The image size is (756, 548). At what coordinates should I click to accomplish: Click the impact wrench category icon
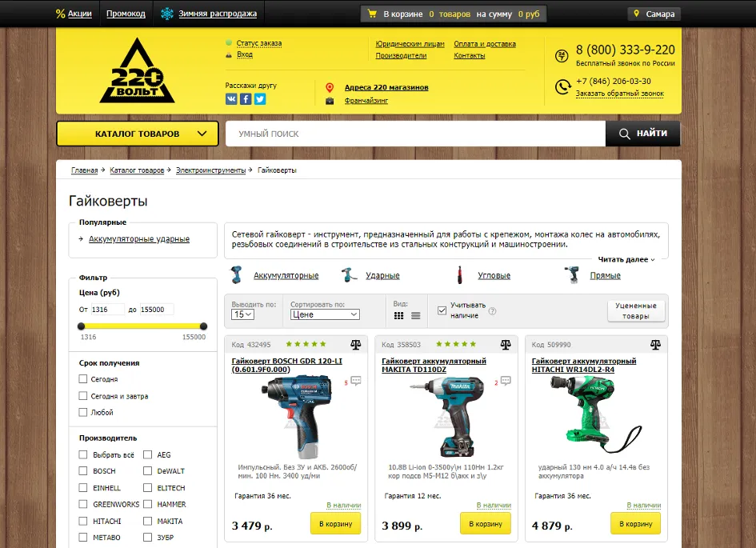tap(349, 274)
